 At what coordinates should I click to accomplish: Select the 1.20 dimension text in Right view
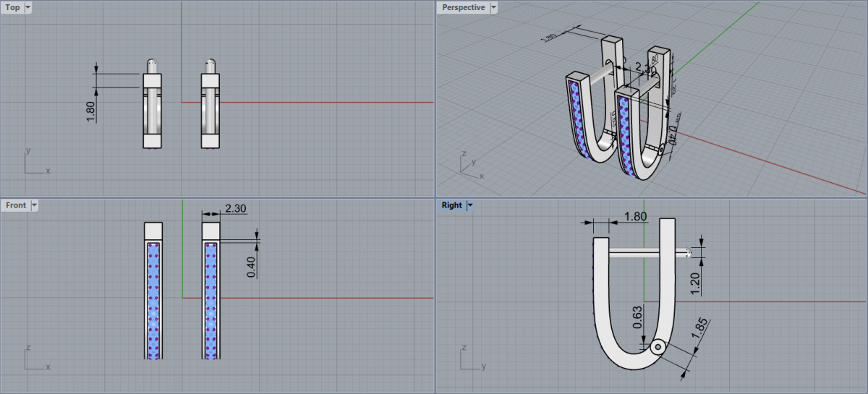[696, 283]
